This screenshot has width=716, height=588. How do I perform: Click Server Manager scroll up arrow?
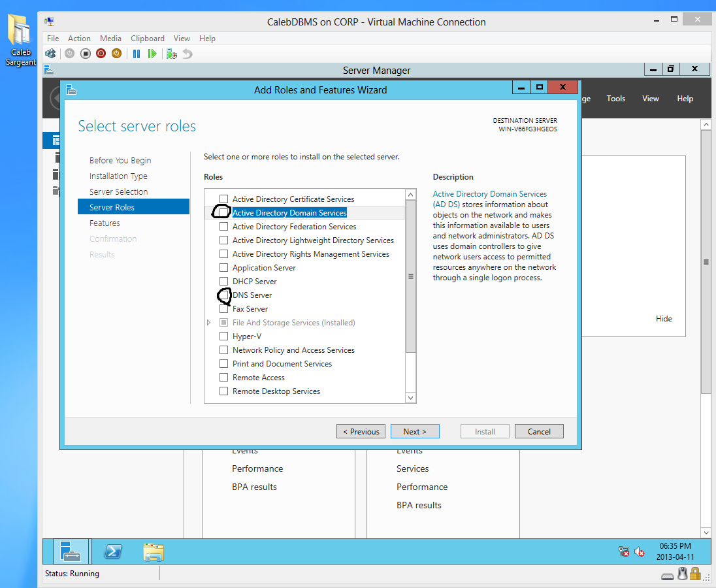coord(706,124)
